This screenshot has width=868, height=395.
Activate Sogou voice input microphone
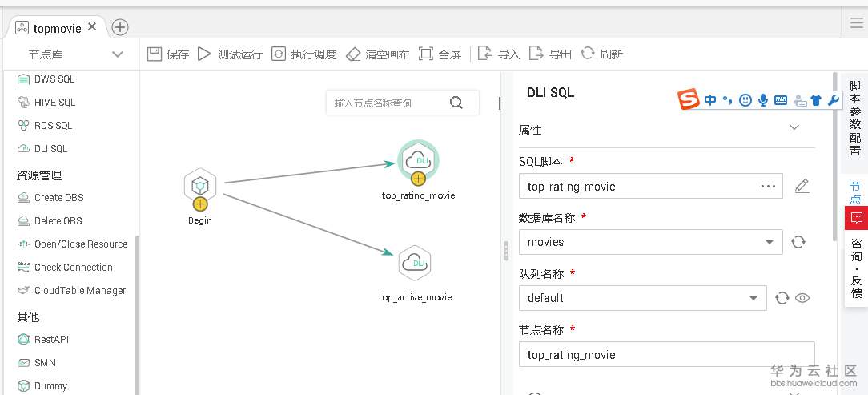tap(763, 99)
